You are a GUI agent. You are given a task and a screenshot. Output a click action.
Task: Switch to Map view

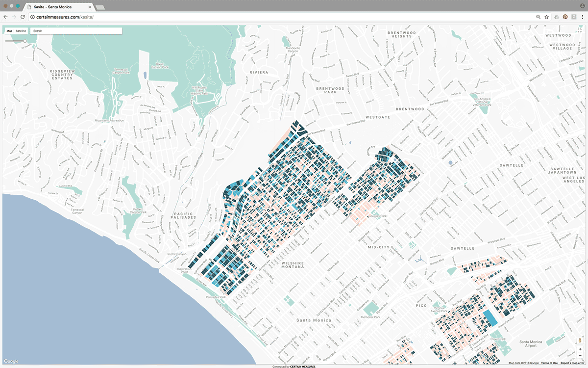[9, 31]
